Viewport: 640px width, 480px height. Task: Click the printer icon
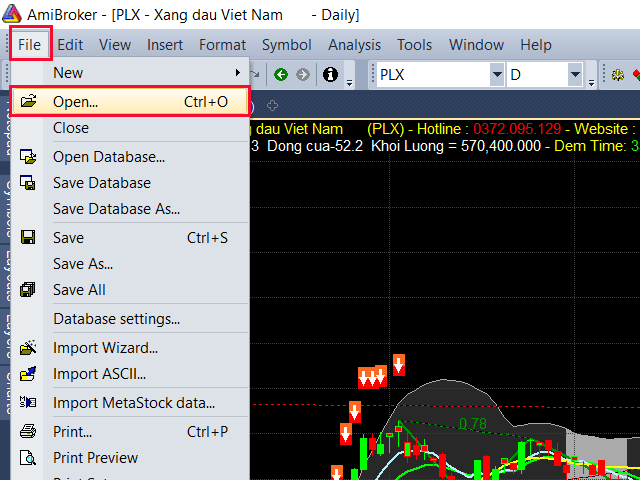pos(28,431)
